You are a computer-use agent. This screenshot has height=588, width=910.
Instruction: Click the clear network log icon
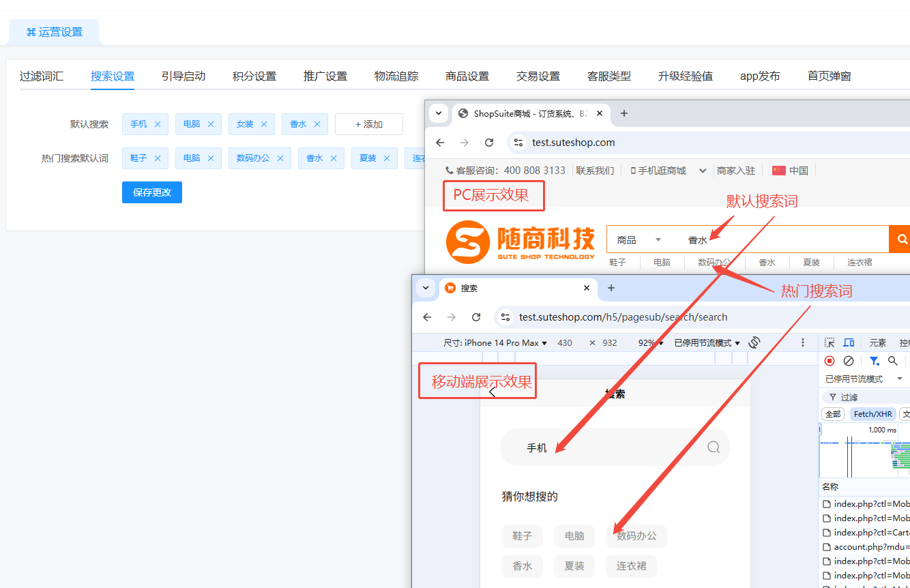tap(849, 361)
